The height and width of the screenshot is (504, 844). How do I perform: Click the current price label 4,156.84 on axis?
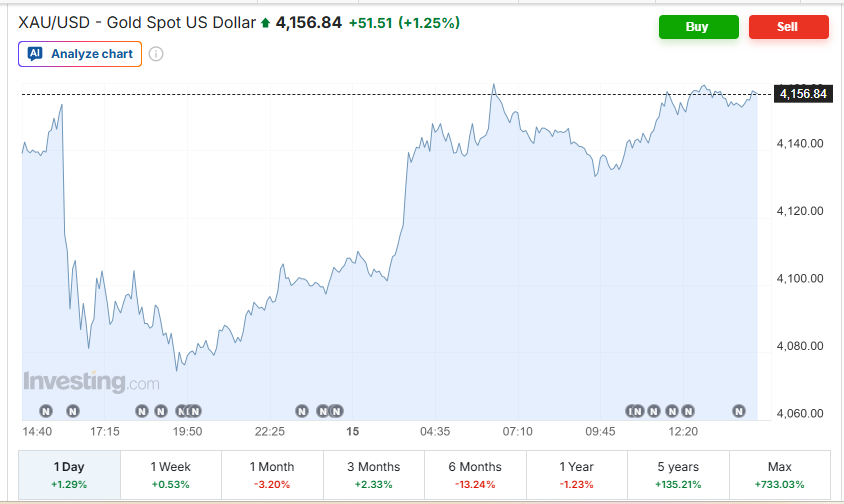tap(803, 94)
